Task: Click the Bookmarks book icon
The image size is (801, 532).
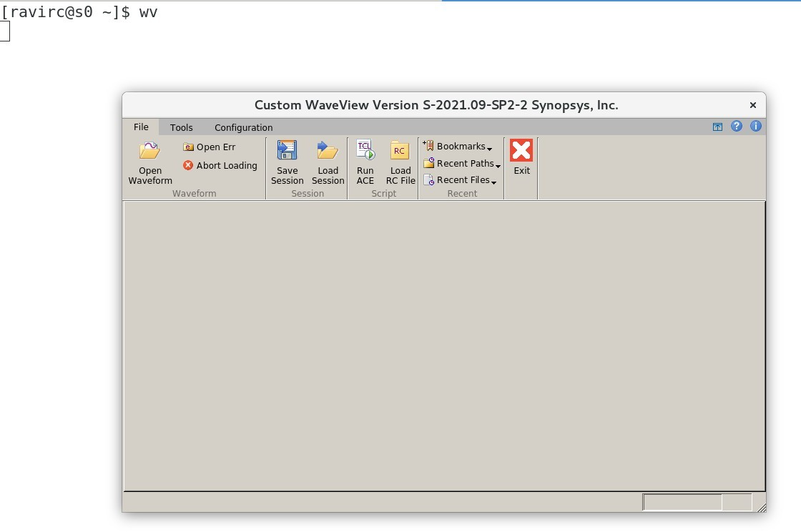Action: click(x=428, y=146)
